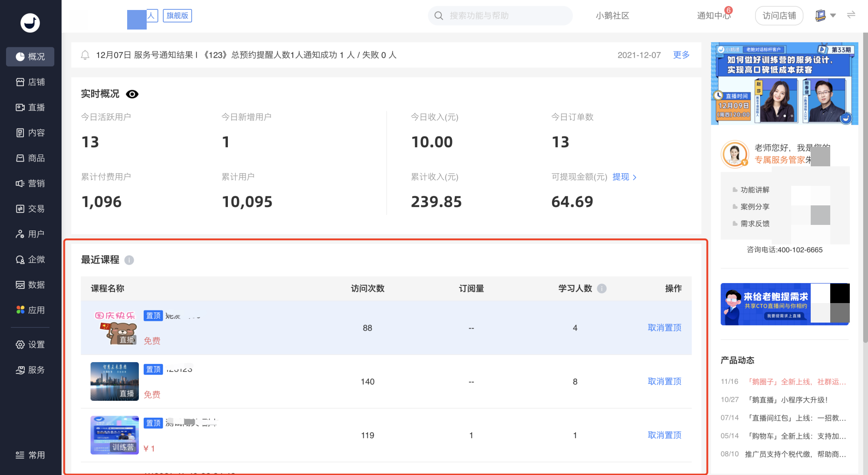Screen dimensions: 868x475
Task: Open the 12月07日 服务号通知结果 announcement
Action: pyautogui.click(x=246, y=55)
